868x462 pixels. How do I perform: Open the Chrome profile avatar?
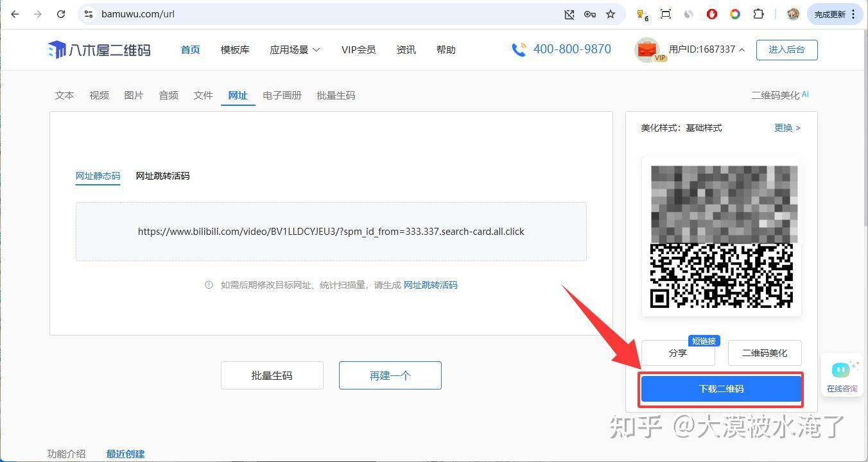point(793,14)
